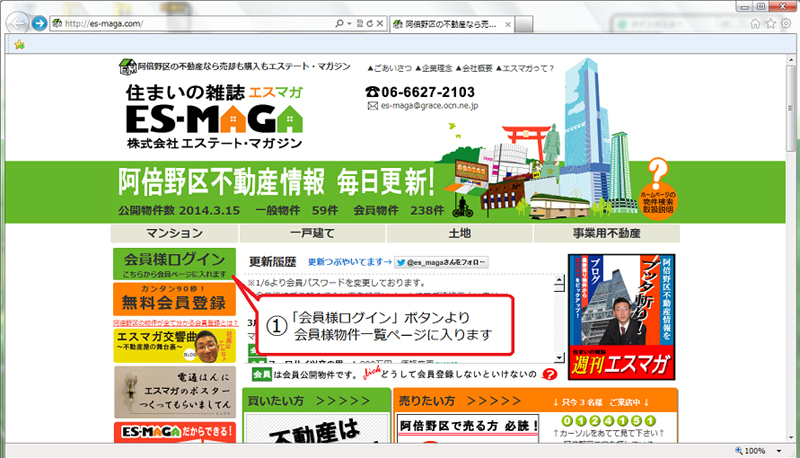Click the browser Back arrow button
Image resolution: width=800 pixels, height=458 pixels.
click(x=17, y=22)
